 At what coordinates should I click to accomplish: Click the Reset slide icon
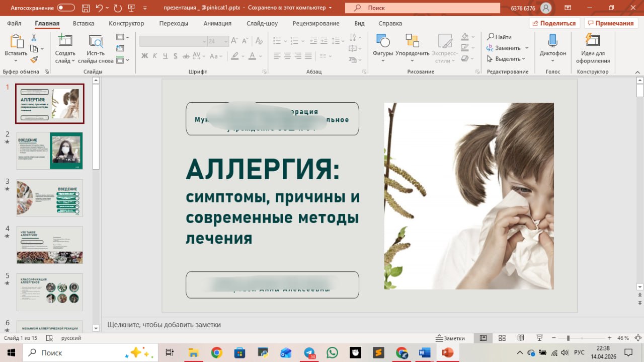tap(120, 48)
